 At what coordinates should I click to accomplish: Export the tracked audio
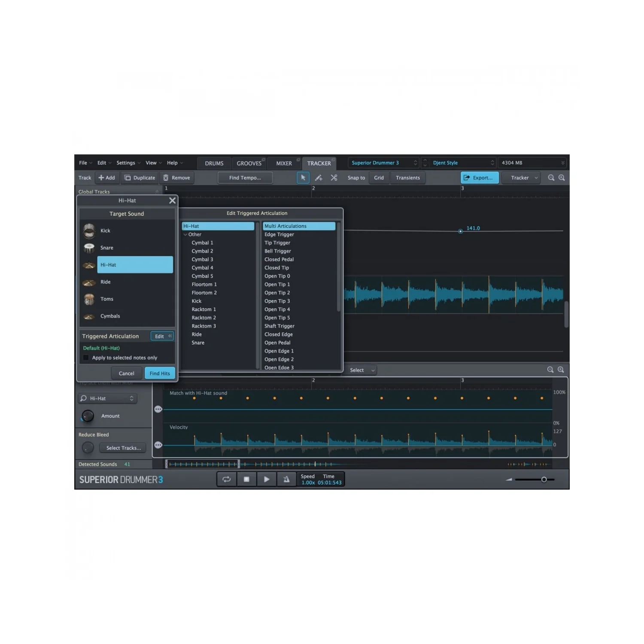[x=480, y=178]
